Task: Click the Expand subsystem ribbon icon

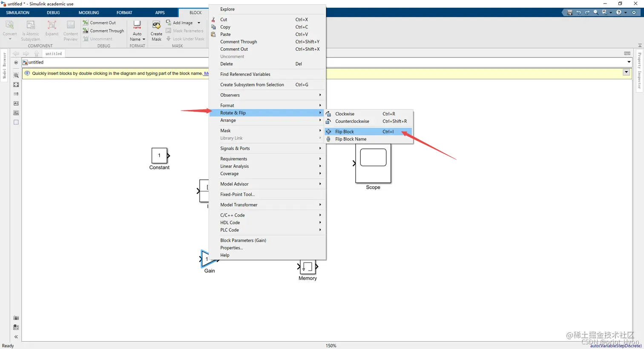Action: point(52,28)
